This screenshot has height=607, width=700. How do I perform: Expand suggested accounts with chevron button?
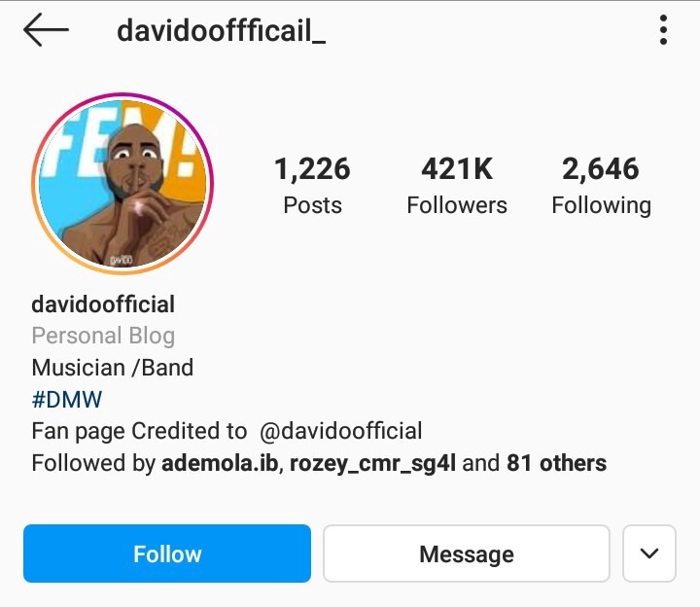click(x=649, y=553)
